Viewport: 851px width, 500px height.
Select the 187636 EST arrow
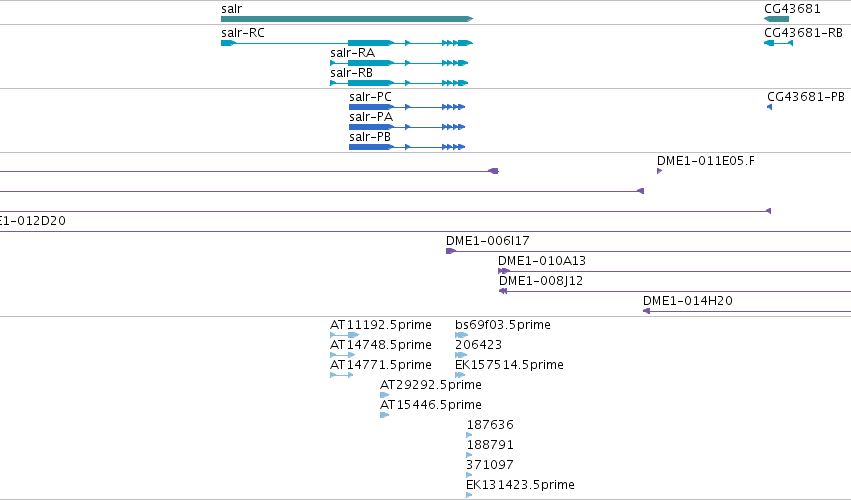pyautogui.click(x=469, y=435)
